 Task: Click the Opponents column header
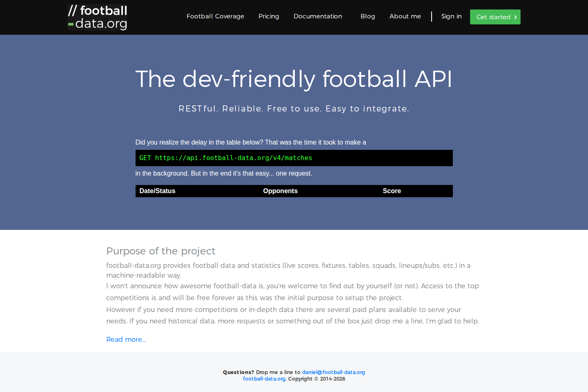(280, 191)
